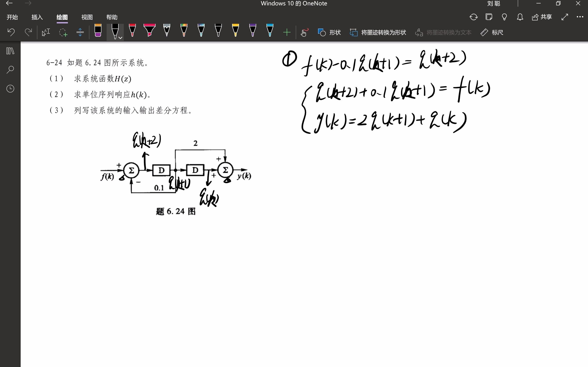Switch to the 插入 ribbon tab
The height and width of the screenshot is (367, 588).
(37, 17)
